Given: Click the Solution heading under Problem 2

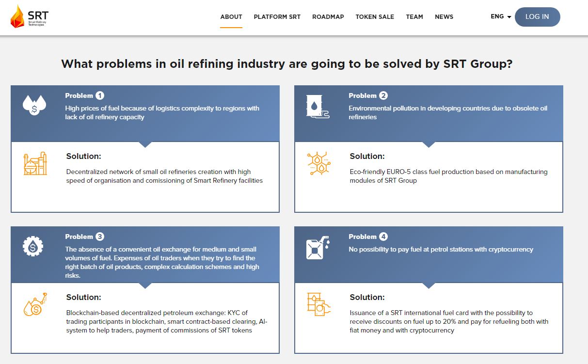Looking at the screenshot, I should point(367,156).
